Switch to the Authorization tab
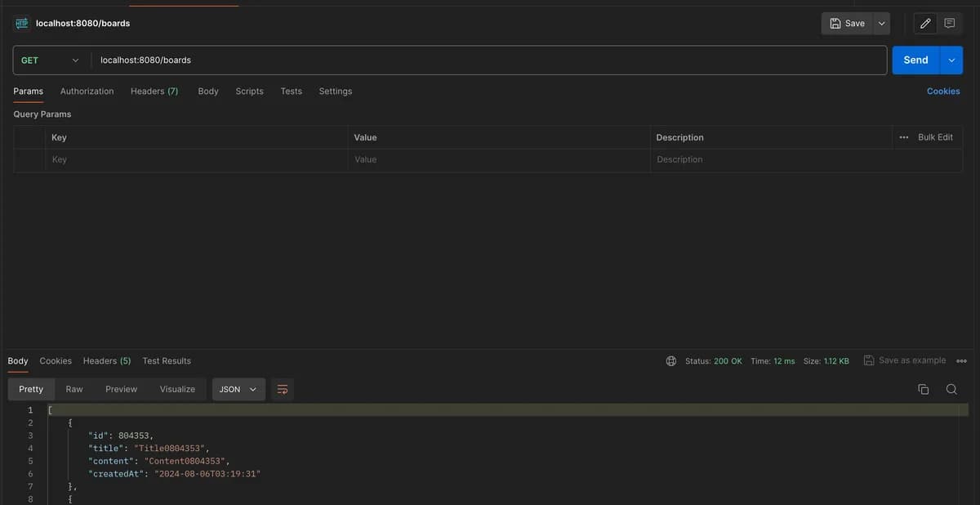This screenshot has width=980, height=505. [x=87, y=92]
